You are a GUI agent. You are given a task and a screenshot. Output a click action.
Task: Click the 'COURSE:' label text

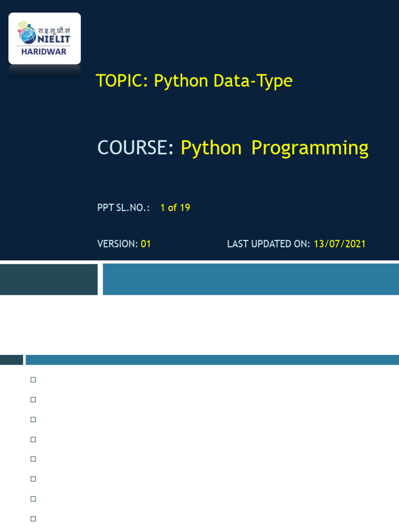(x=136, y=148)
